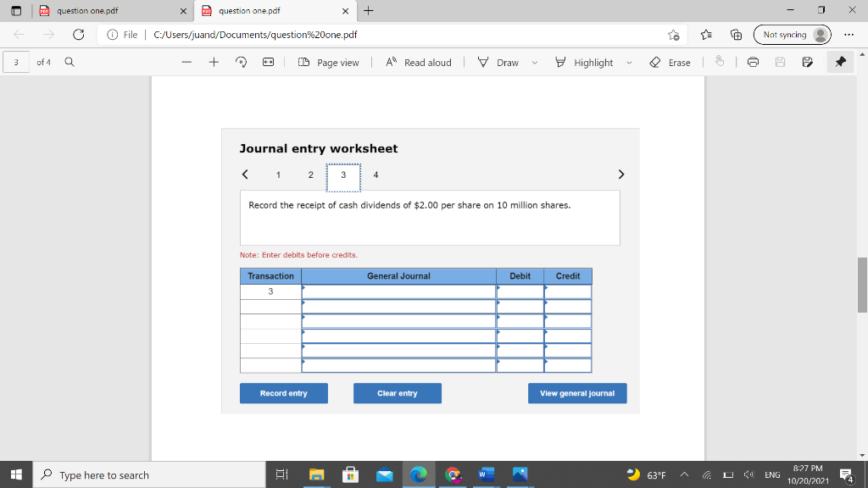Click View general journal button
The image size is (868, 488).
pos(576,393)
